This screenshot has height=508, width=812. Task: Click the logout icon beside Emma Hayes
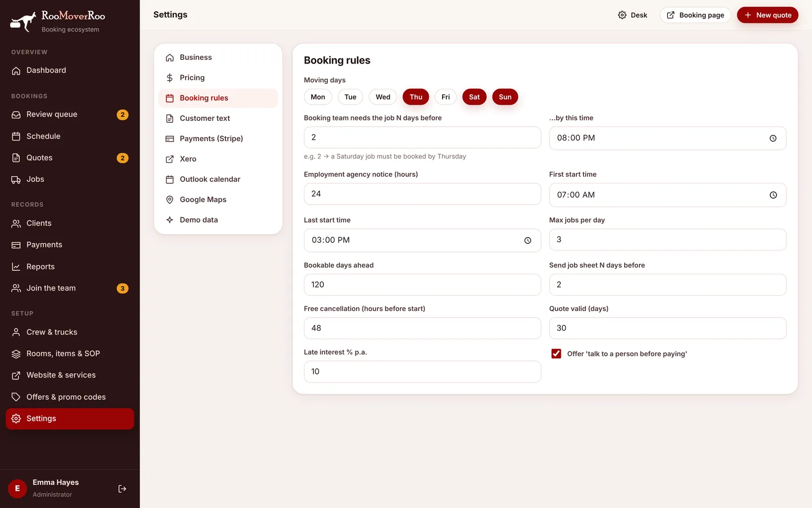(122, 489)
